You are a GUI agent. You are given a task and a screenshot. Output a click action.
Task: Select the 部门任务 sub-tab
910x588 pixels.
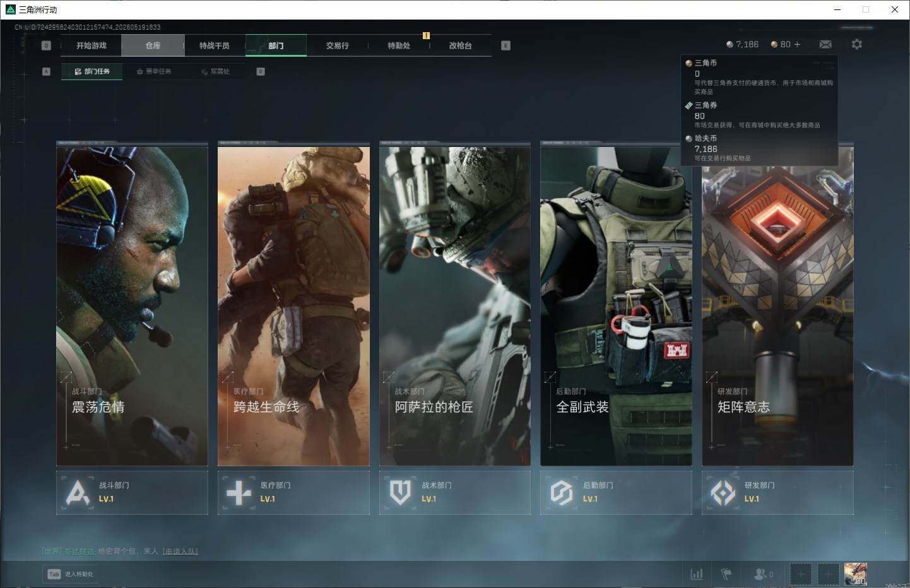tap(92, 71)
